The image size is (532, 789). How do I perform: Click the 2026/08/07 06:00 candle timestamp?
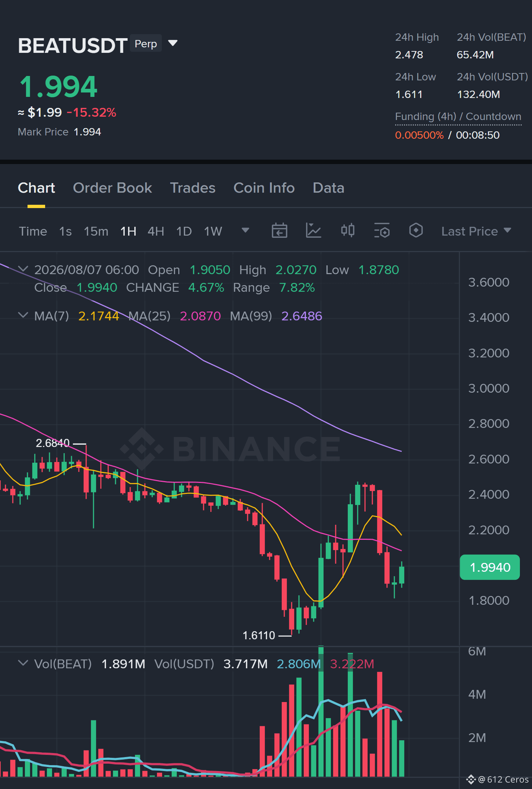(x=87, y=270)
